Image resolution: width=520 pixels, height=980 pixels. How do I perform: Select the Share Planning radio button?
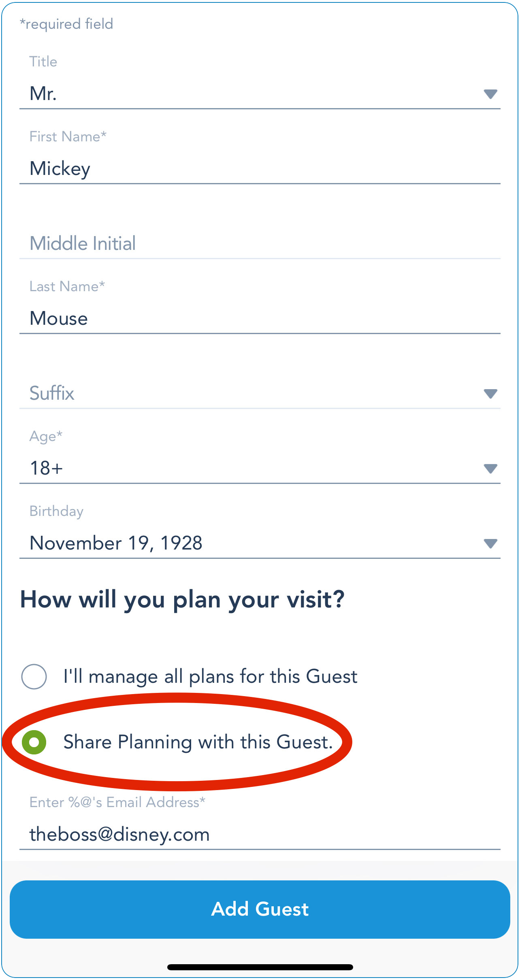pyautogui.click(x=34, y=742)
